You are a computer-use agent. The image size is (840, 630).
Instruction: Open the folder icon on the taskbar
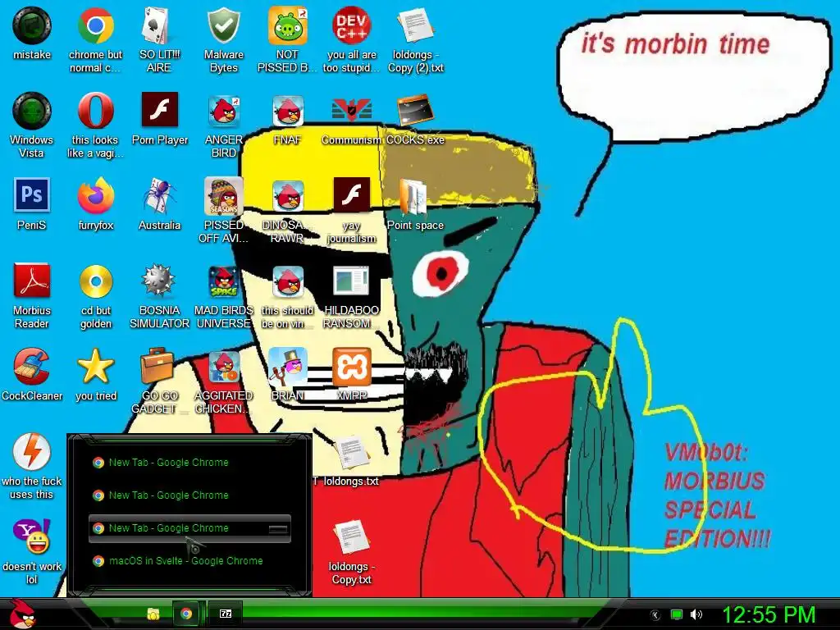coord(153,614)
